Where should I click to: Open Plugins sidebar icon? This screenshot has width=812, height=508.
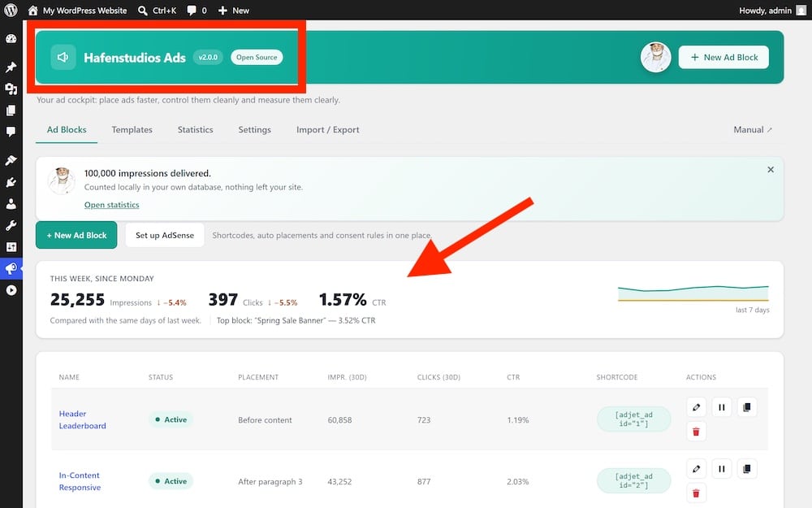pyautogui.click(x=11, y=182)
